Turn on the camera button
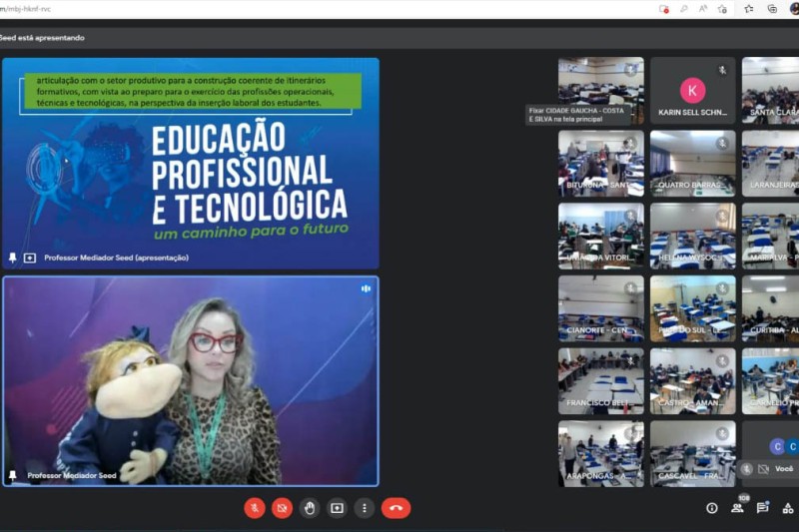This screenshot has width=799, height=532. pyautogui.click(x=283, y=508)
